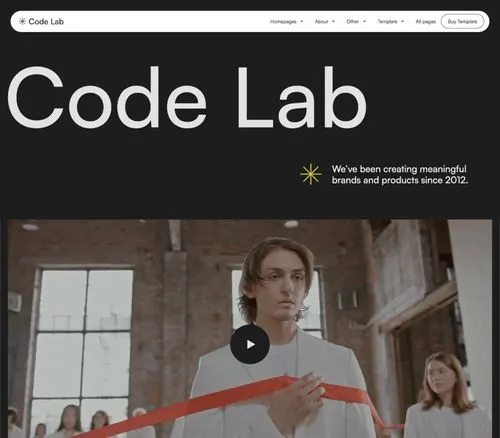
Task: Open the Template menu
Action: (387, 22)
